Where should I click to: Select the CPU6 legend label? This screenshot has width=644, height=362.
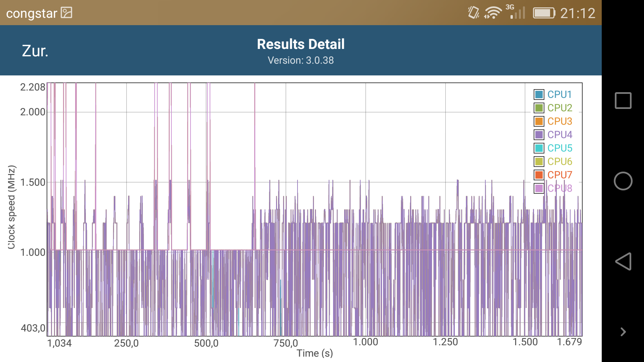(559, 162)
